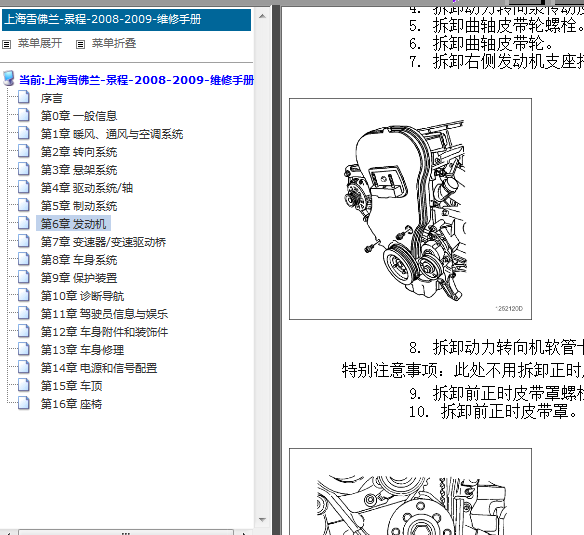Image resolution: width=584 pixels, height=535 pixels.
Task: Open 第13章 车身修理
Action: (82, 350)
